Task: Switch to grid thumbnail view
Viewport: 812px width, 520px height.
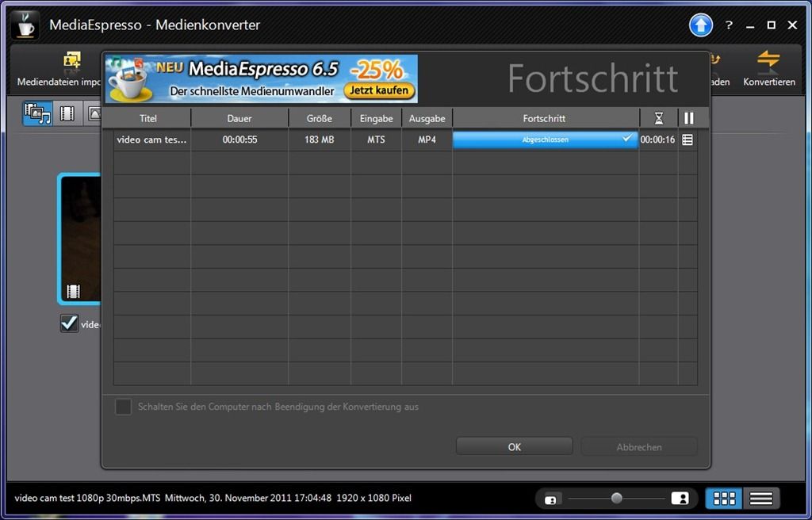Action: point(724,499)
